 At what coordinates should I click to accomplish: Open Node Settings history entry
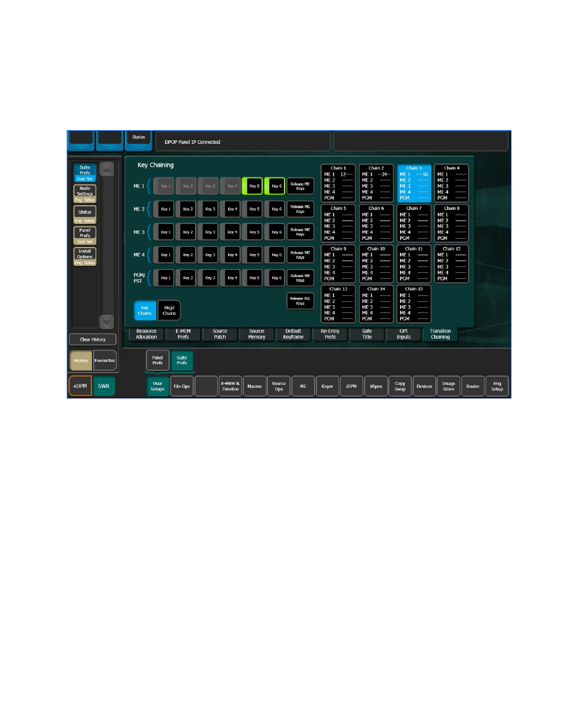(x=85, y=194)
